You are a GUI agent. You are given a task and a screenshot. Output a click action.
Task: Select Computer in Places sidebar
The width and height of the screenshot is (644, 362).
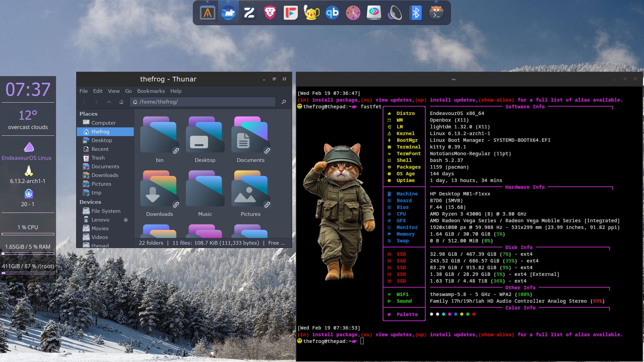click(105, 123)
